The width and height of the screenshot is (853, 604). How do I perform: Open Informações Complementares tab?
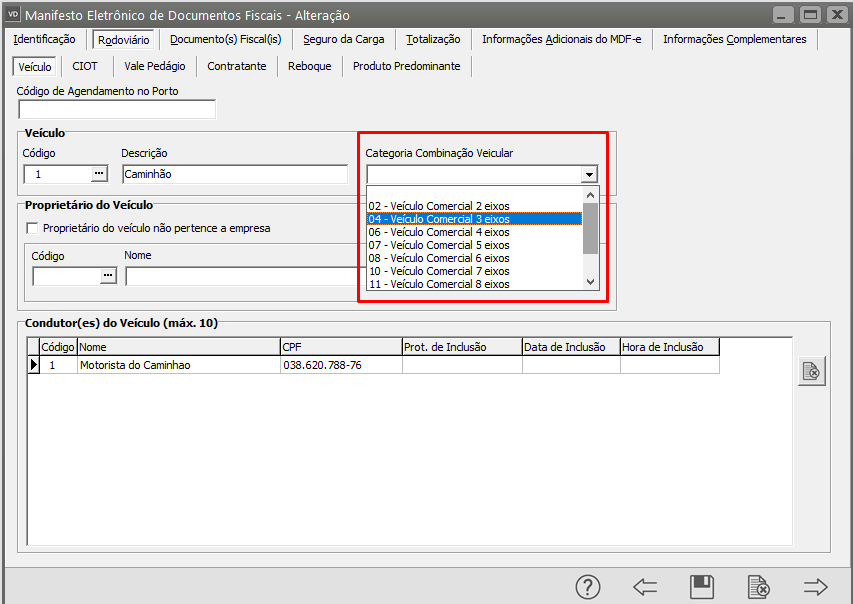[x=734, y=39]
